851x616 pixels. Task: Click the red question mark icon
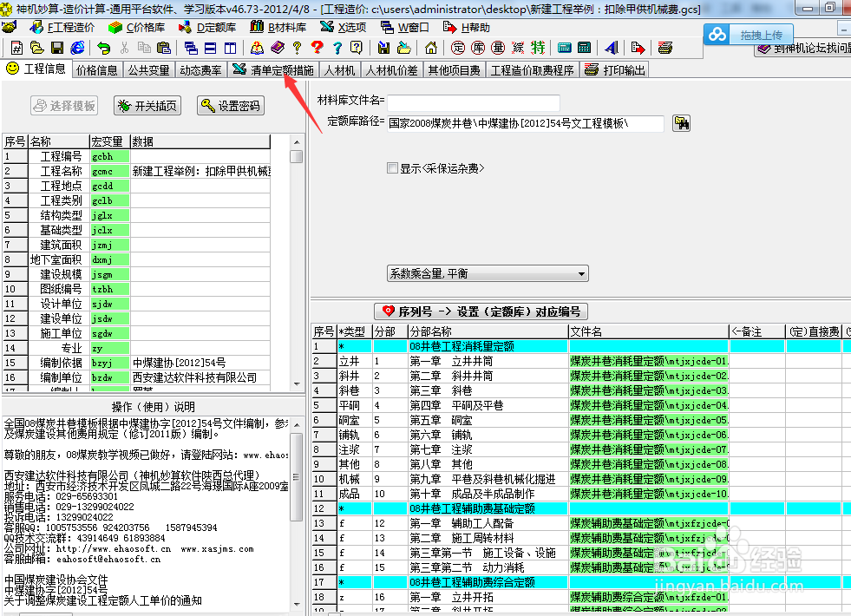[317, 49]
